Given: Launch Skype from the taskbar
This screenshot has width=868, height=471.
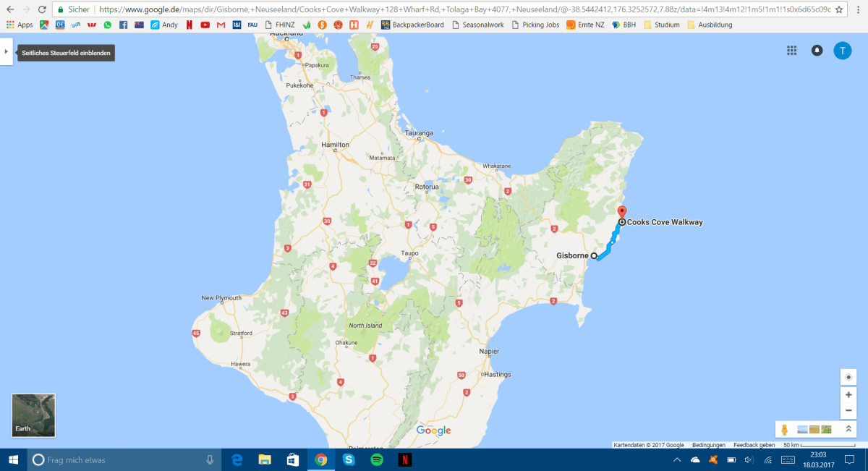Looking at the screenshot, I should [x=349, y=459].
